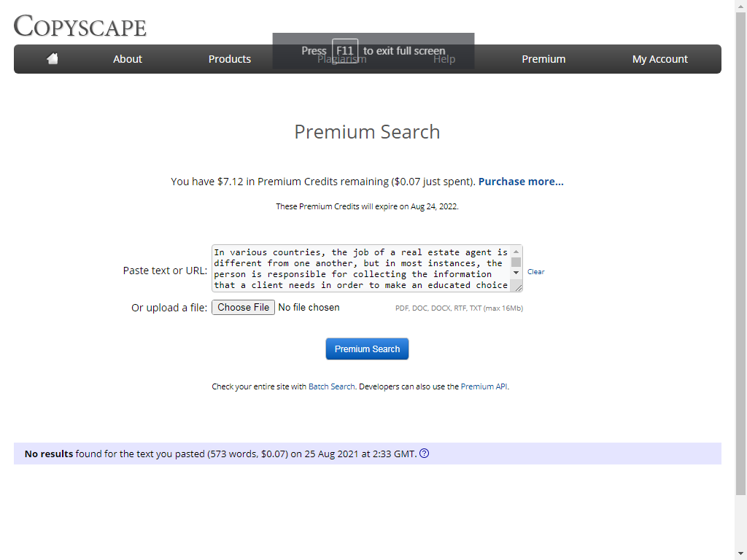Screen dimensions: 747x560
Task: Click the 'Or upload a file:' label
Action: pos(169,308)
